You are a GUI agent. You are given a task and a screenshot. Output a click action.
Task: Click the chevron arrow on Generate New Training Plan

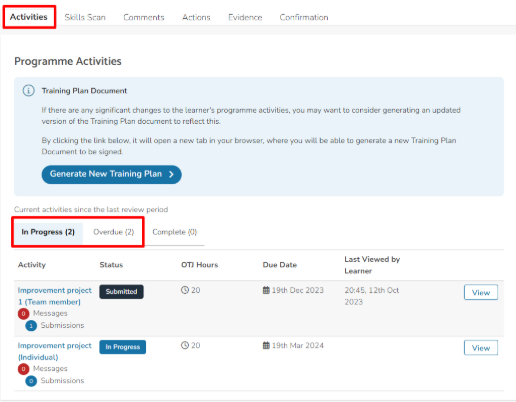pos(171,174)
